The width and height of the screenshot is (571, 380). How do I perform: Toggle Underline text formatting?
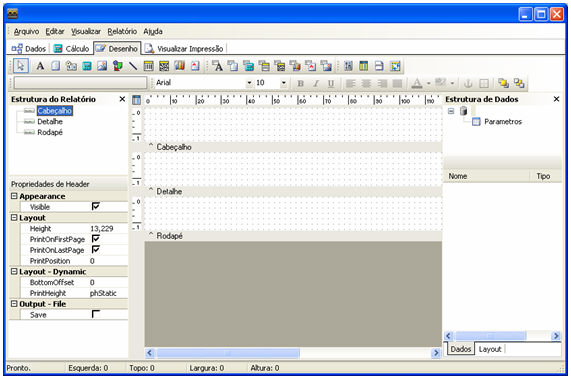point(331,83)
